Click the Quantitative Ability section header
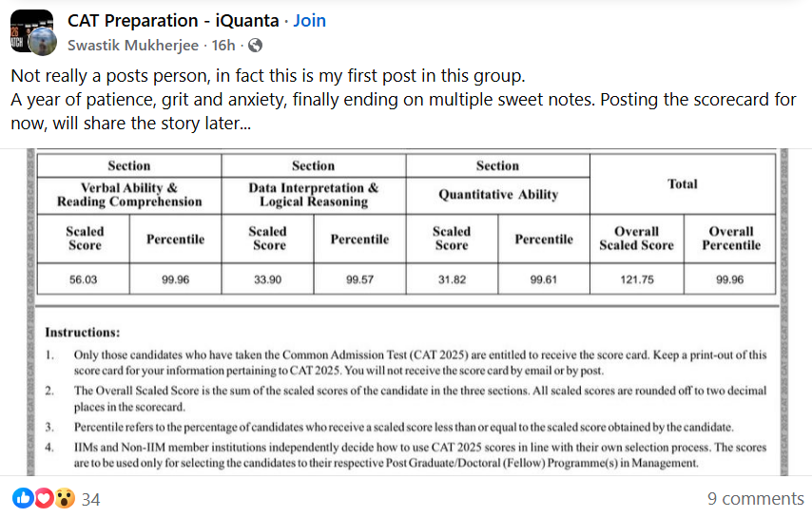 [497, 195]
